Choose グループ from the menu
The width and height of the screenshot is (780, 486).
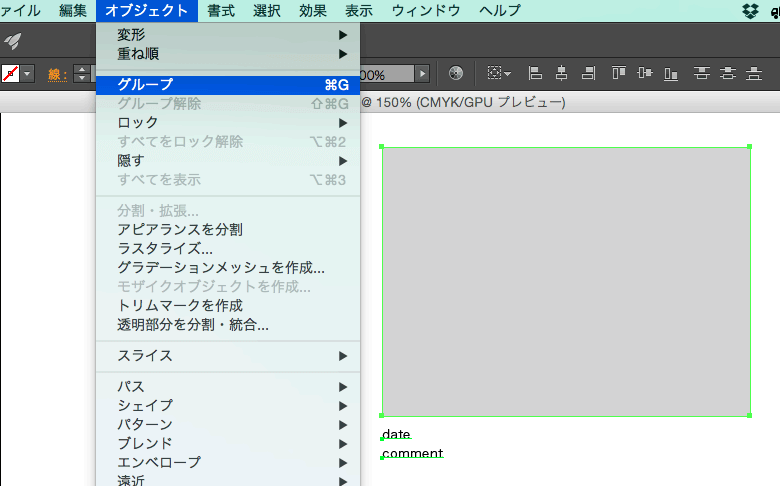tap(228, 85)
